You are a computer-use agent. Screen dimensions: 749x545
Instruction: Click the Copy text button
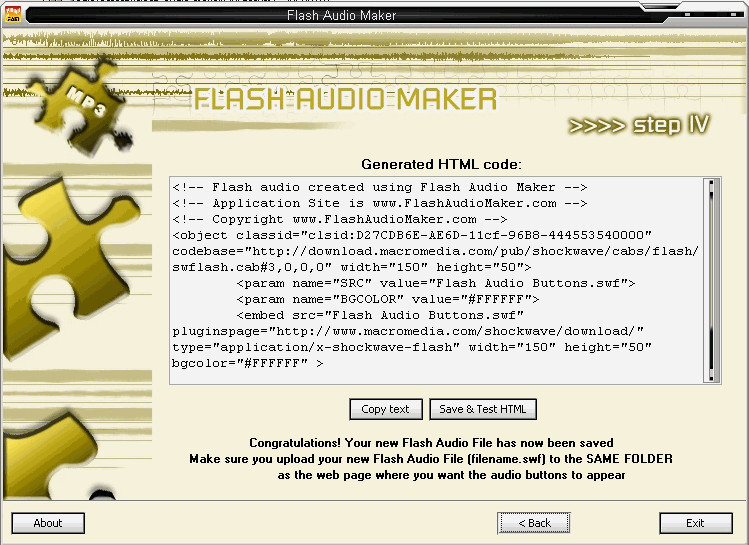tap(385, 409)
